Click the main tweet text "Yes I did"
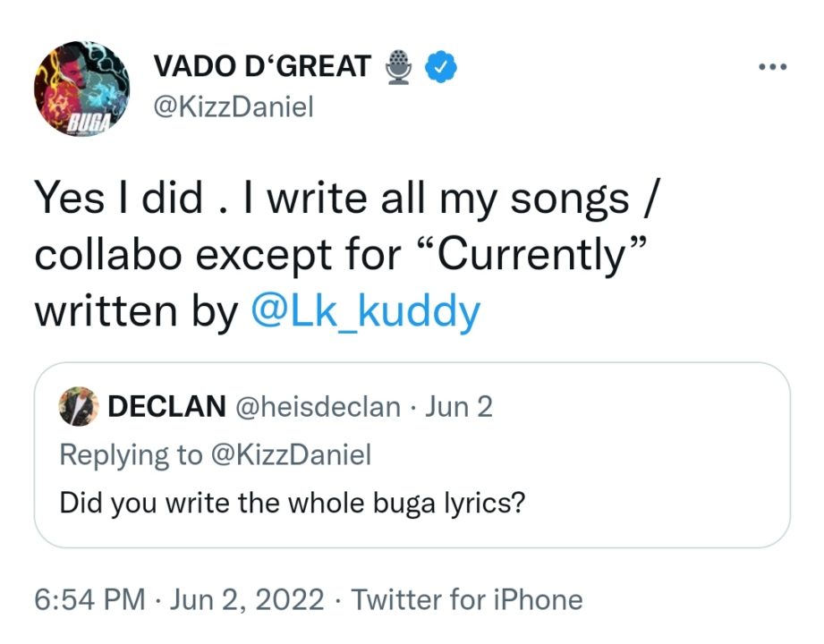This screenshot has width=824, height=644. [x=118, y=199]
